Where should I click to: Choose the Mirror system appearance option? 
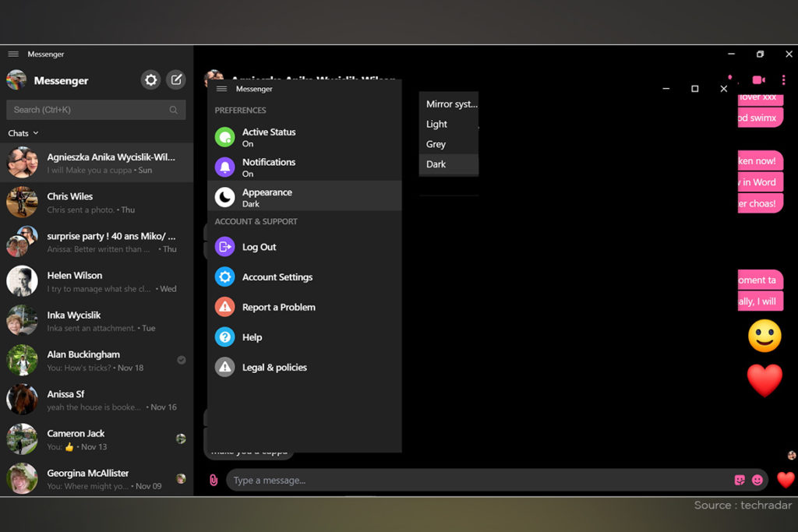coord(449,104)
